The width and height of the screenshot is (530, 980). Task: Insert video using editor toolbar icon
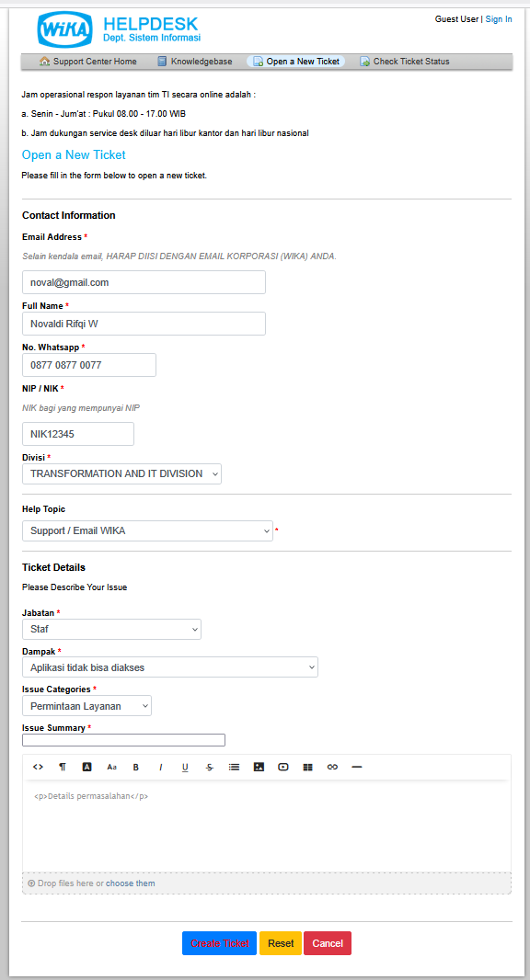tap(283, 767)
